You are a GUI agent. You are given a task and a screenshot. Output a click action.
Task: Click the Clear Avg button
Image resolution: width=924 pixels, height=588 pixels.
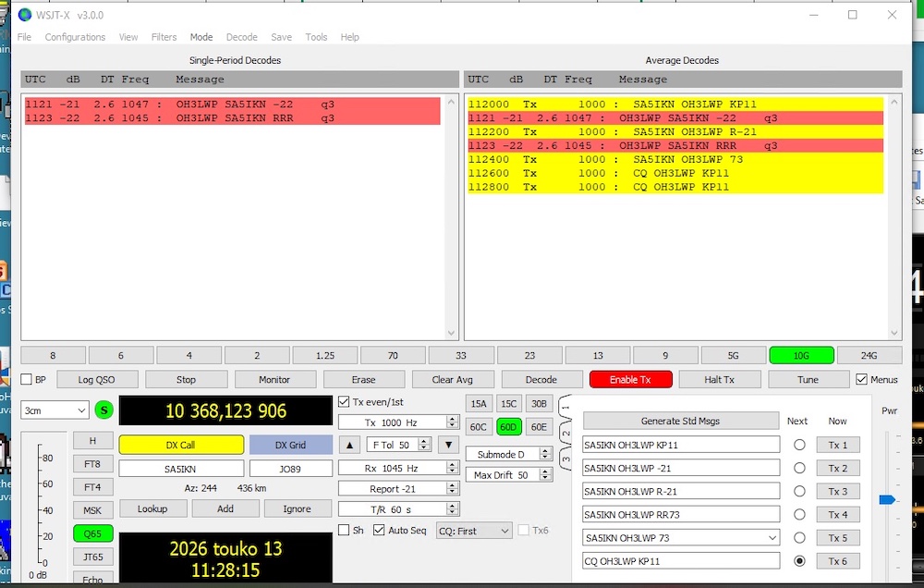coord(452,379)
